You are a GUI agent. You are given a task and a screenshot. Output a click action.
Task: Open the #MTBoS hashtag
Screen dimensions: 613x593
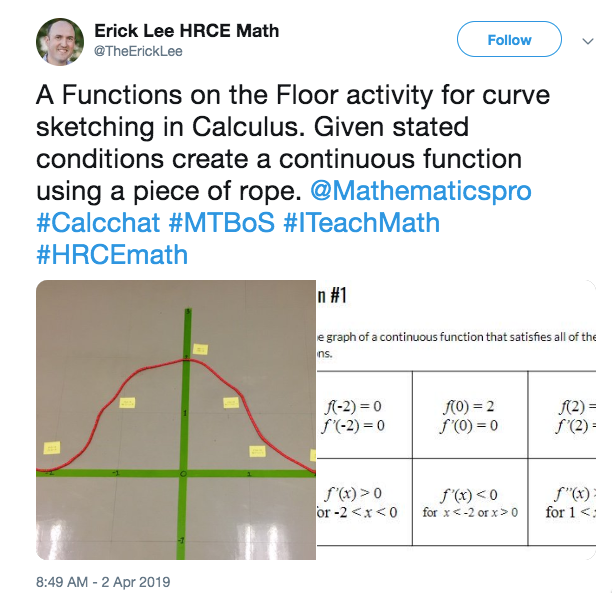224,223
